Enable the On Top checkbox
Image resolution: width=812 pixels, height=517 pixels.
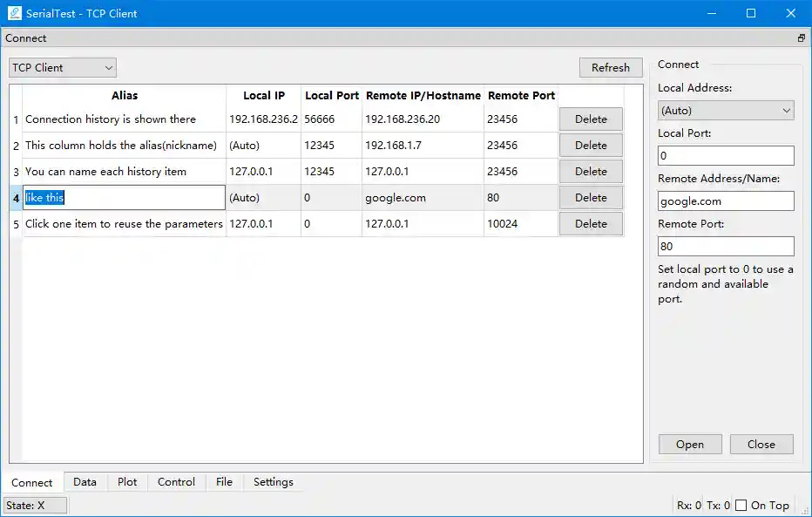click(x=740, y=505)
